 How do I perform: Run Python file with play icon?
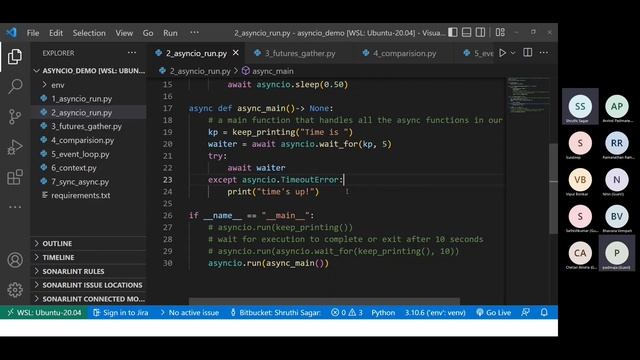(x=502, y=53)
